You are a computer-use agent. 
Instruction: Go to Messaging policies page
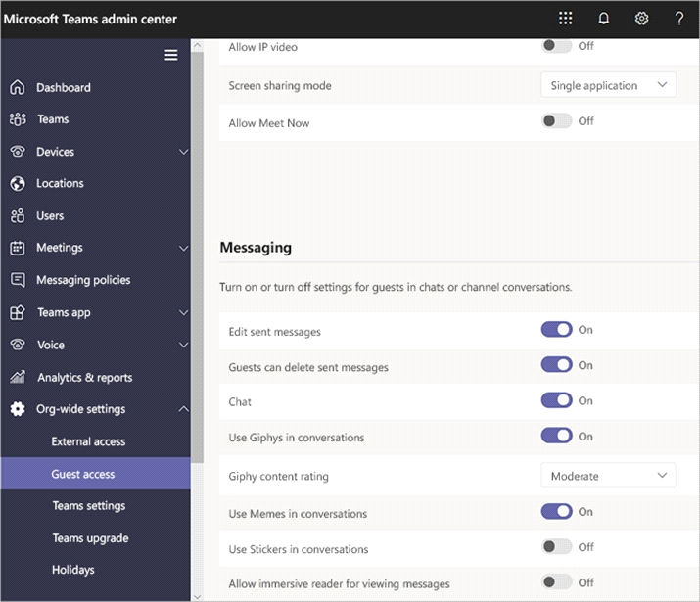pos(83,280)
